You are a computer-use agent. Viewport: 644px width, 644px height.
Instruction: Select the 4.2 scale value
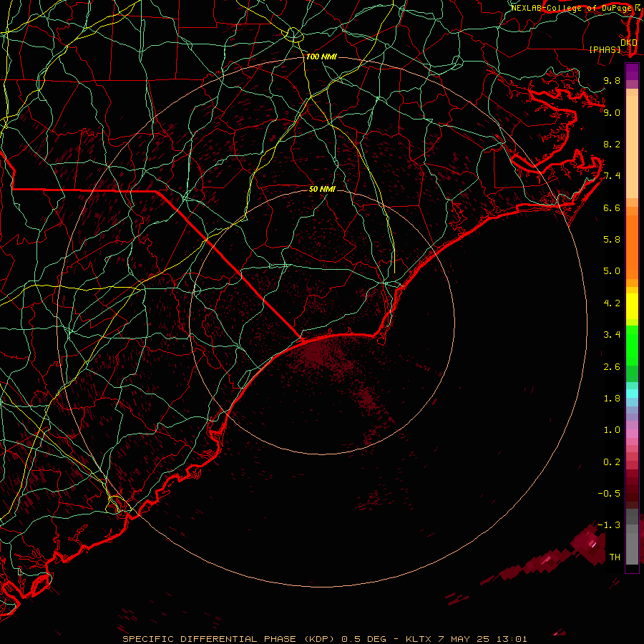(612, 303)
